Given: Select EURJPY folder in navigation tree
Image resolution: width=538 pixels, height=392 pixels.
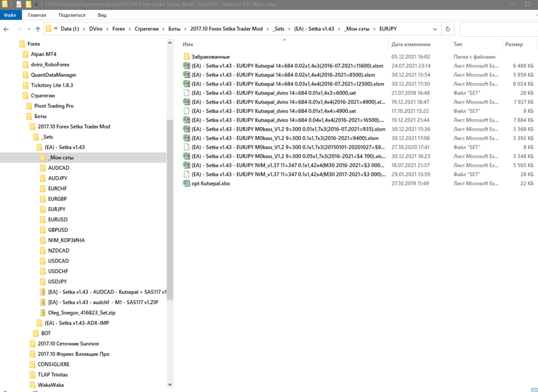Looking at the screenshot, I should click(x=56, y=209).
